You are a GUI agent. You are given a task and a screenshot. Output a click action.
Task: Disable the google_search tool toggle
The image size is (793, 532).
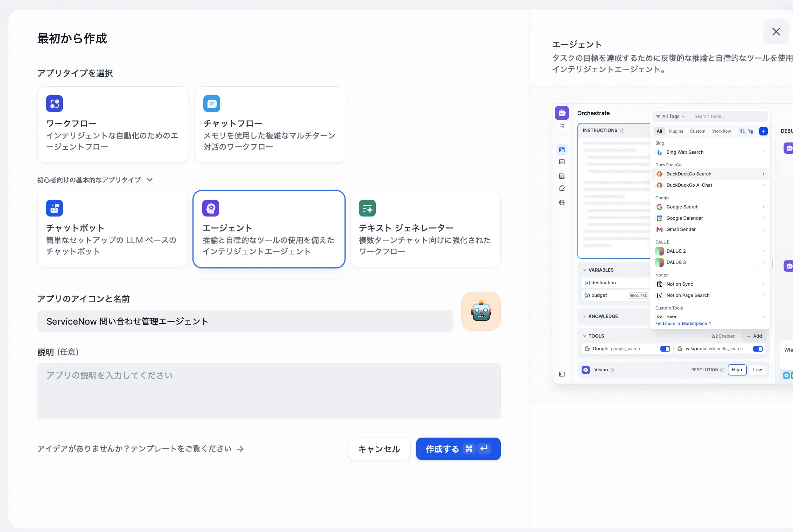[x=665, y=348]
